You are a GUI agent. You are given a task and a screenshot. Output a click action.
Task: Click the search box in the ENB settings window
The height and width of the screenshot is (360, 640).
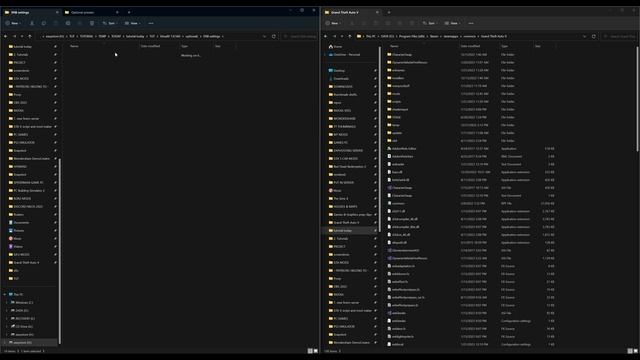pyautogui.click(x=300, y=36)
